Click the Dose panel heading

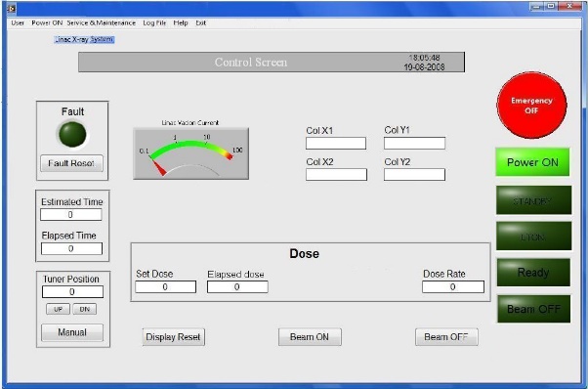(x=304, y=253)
